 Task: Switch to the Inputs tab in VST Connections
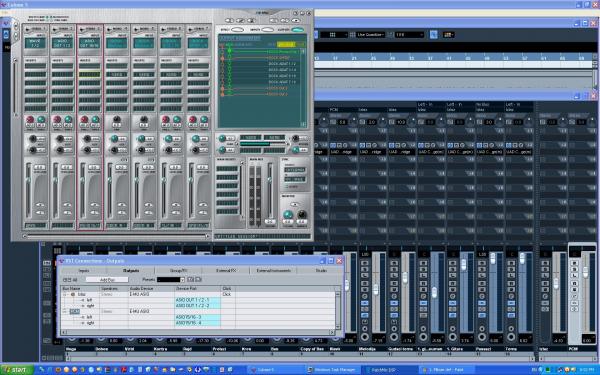coord(83,271)
